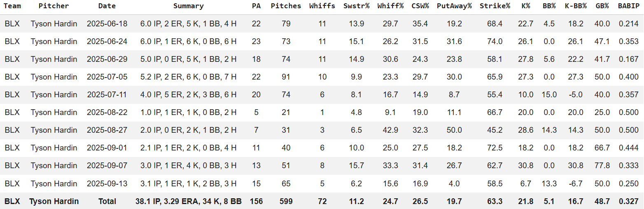The height and width of the screenshot is (209, 644).
Task: Select the 2025-09-13 date cell
Action: pos(107,183)
